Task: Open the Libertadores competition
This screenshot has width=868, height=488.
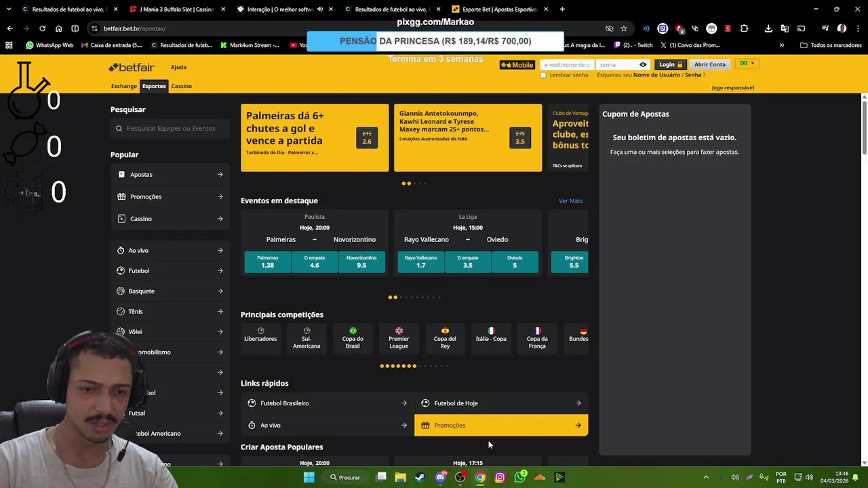Action: pos(260,338)
